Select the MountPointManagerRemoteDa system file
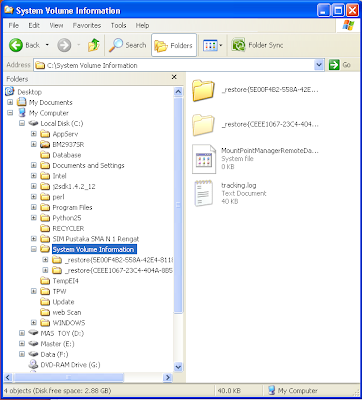The width and height of the screenshot is (362, 400). pos(255,159)
